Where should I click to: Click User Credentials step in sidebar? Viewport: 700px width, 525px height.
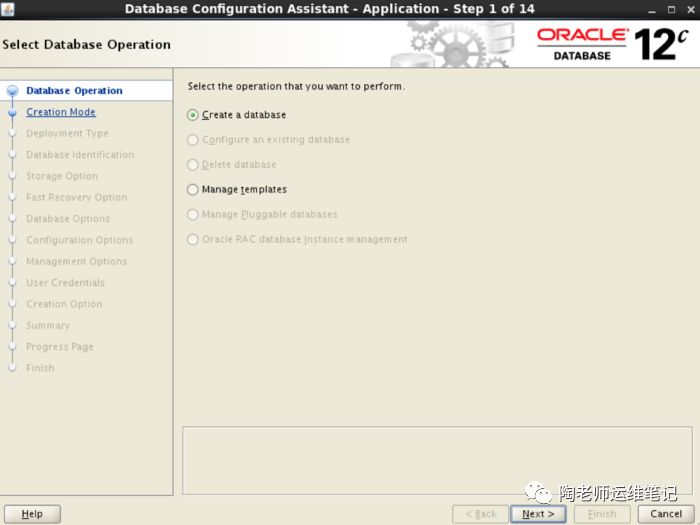(65, 283)
